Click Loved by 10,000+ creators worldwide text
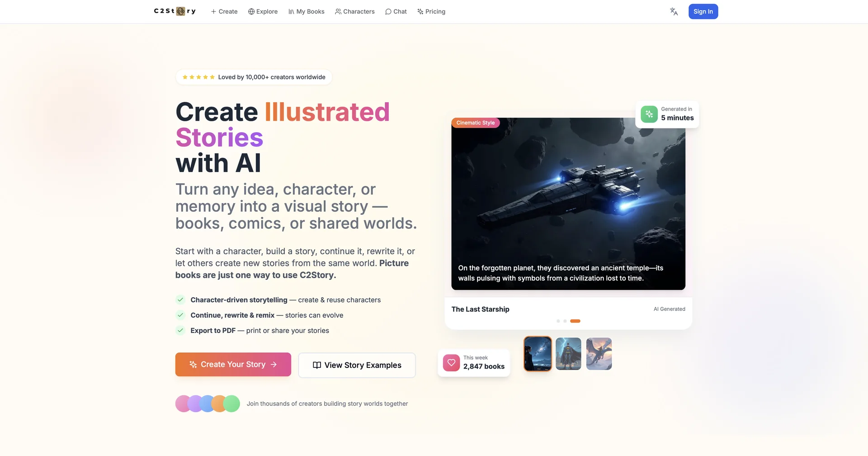 point(272,77)
